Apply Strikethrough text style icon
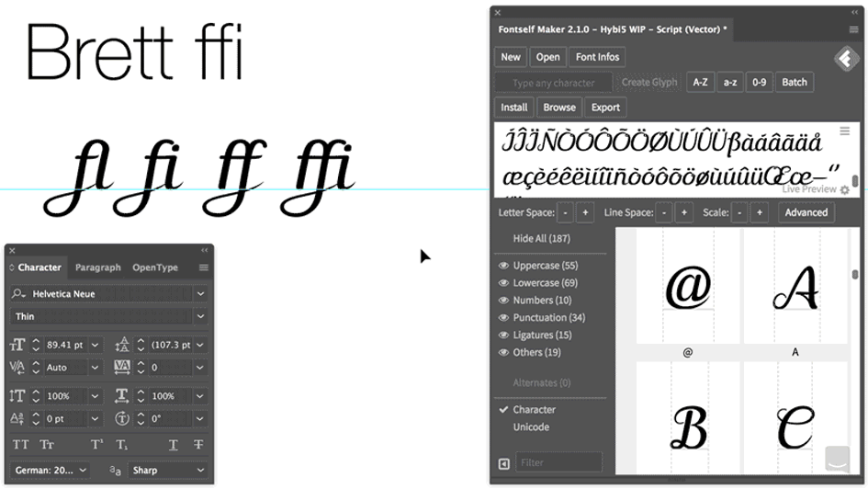The image size is (868, 489). pyautogui.click(x=198, y=444)
